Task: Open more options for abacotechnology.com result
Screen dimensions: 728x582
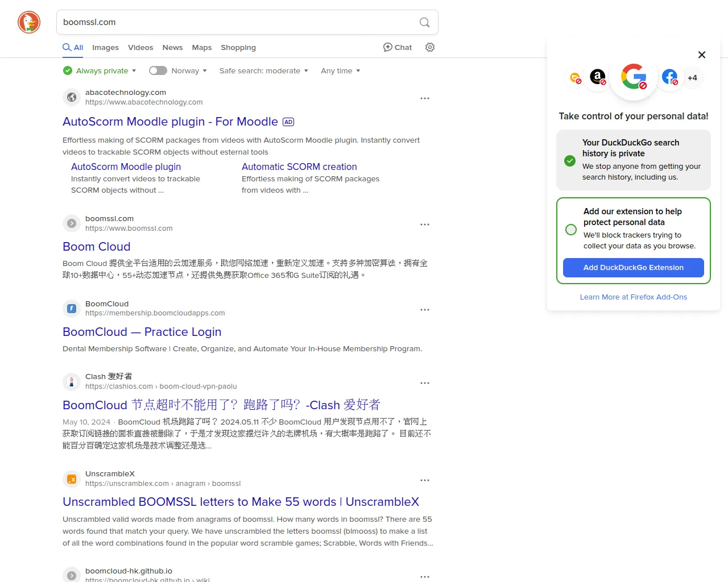Action: tap(424, 98)
